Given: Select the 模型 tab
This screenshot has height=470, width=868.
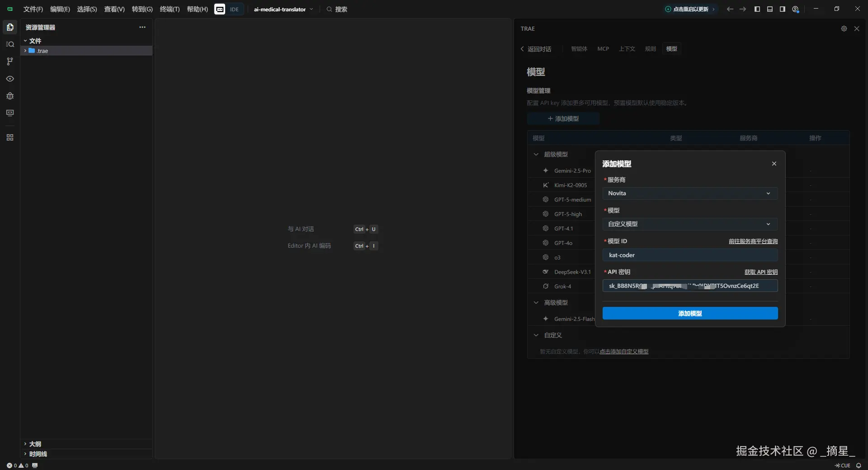Looking at the screenshot, I should pos(672,49).
